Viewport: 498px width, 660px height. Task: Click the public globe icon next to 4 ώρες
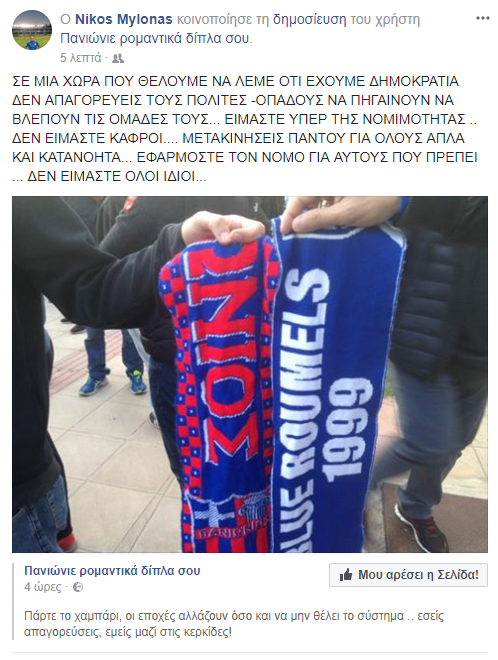coord(78,587)
